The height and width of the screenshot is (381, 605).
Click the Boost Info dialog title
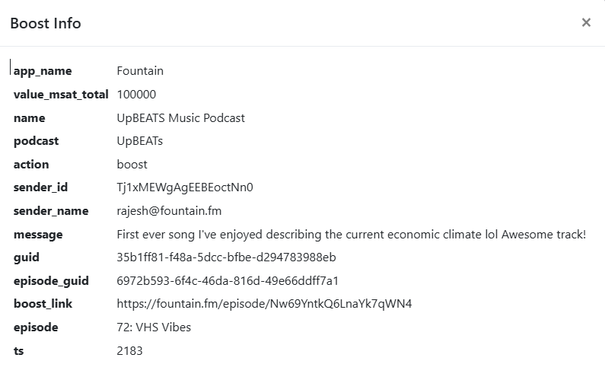coord(46,24)
